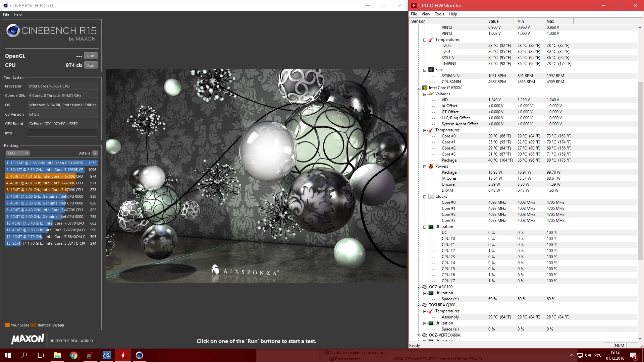This screenshot has height=362, width=644.
Task: Open the Tools menu in HWMonitor
Action: [x=439, y=14]
